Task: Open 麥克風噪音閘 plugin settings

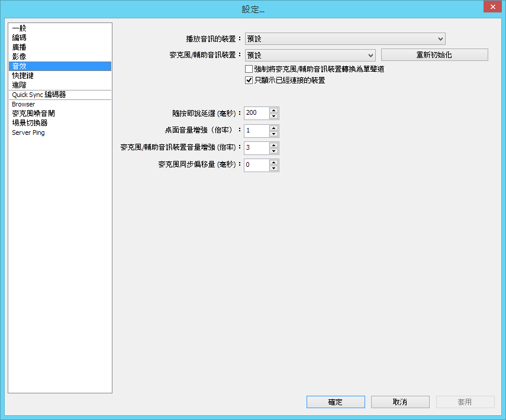Action: [x=60, y=114]
